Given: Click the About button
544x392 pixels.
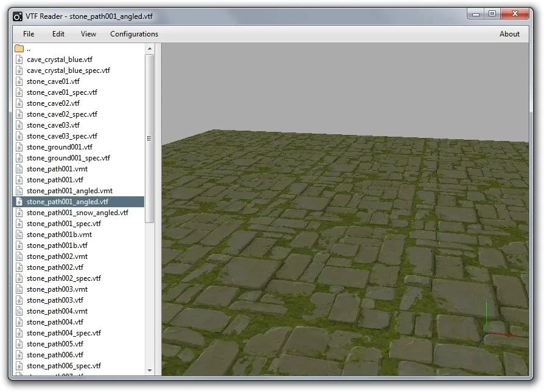Looking at the screenshot, I should coord(509,34).
